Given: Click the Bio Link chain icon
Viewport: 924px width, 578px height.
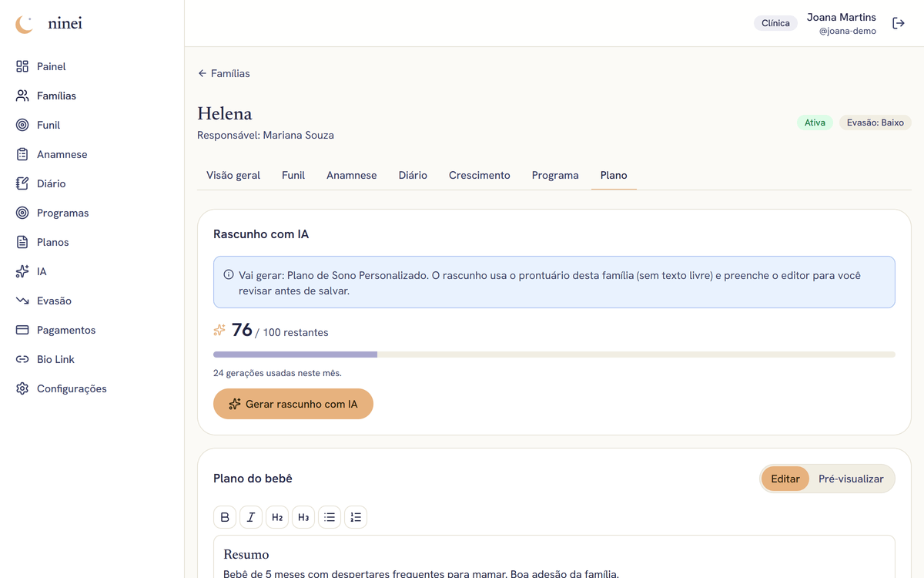Looking at the screenshot, I should [x=22, y=359].
